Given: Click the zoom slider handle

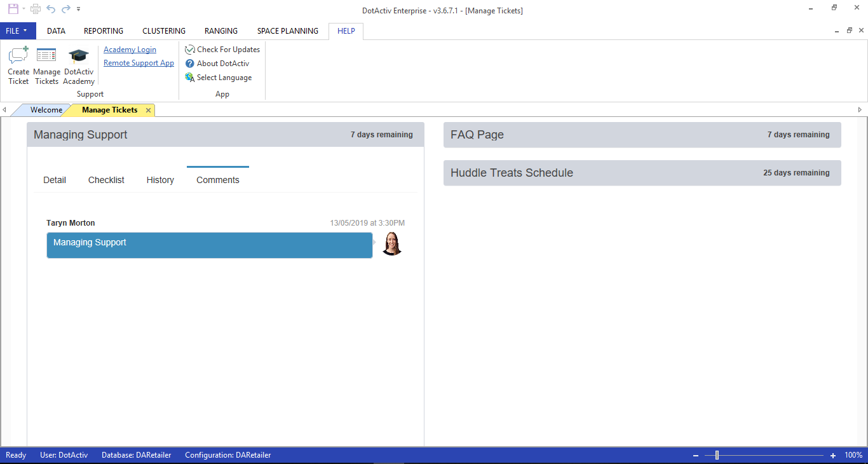Looking at the screenshot, I should pyautogui.click(x=717, y=455).
